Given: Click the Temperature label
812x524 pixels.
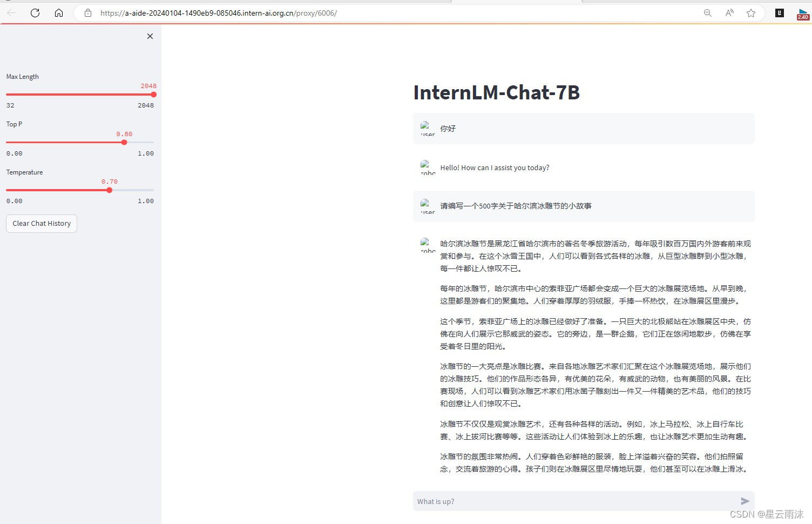Looking at the screenshot, I should pos(24,172).
